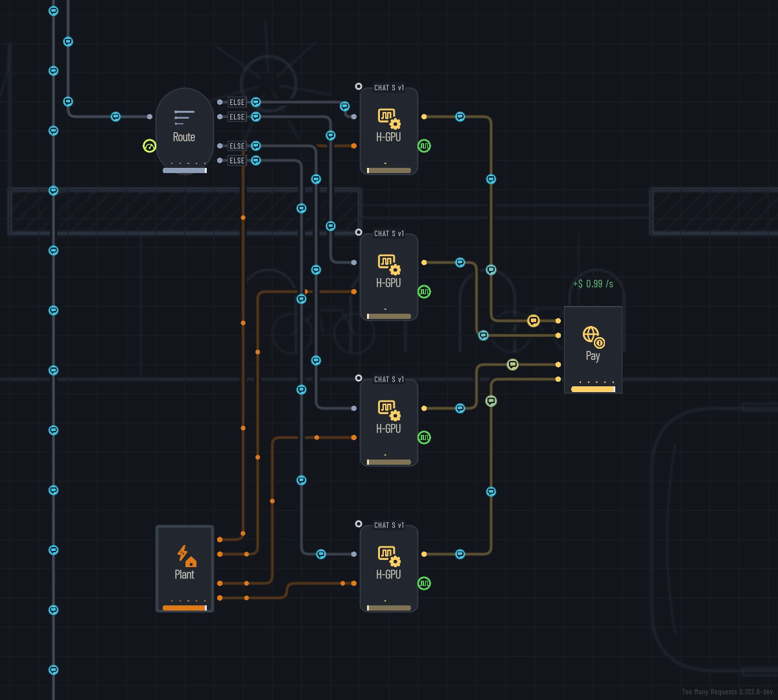Viewport: 778px width, 700px height.
Task: Click the first ELSE rule on Route
Action: tap(237, 102)
